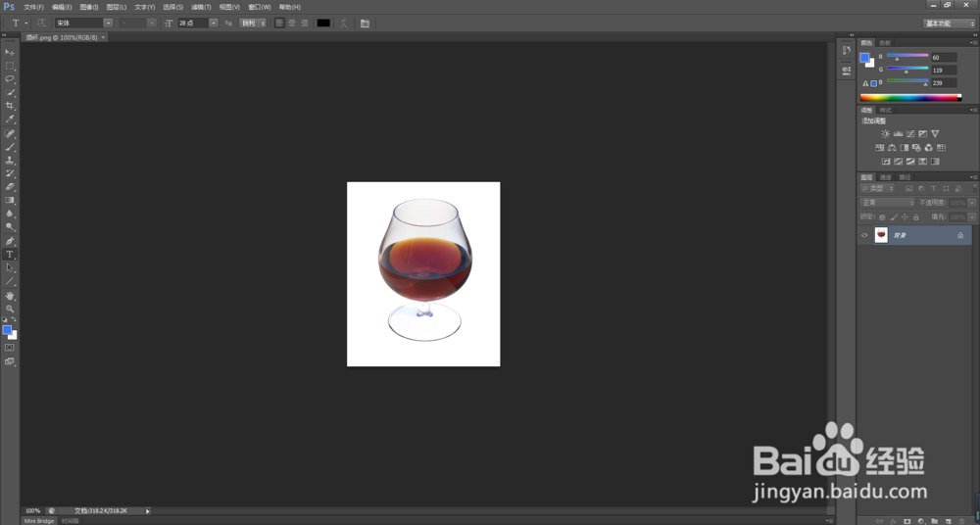Open the character and paragraph panels
Image resolution: width=980 pixels, height=525 pixels.
(x=365, y=24)
